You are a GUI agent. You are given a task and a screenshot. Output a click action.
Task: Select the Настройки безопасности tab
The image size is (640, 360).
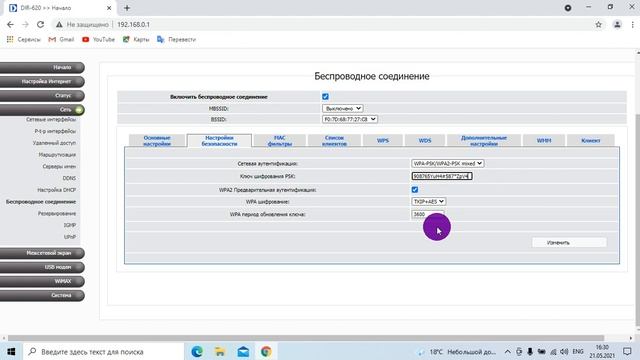click(x=219, y=140)
